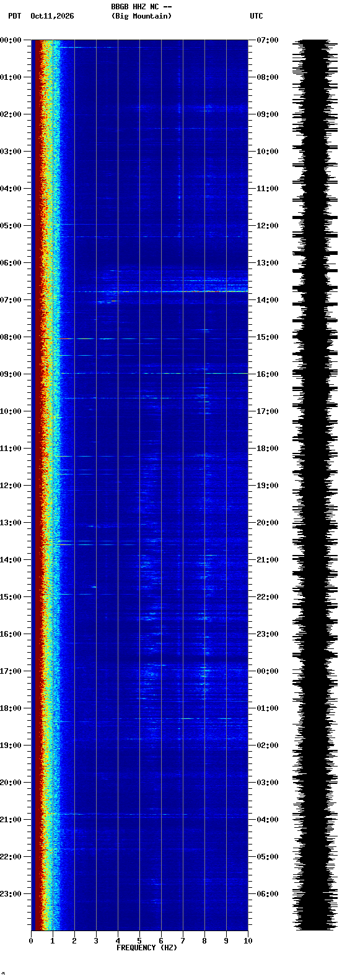This screenshot has height=980, width=342.
Task: Select the "(Big Mountain)" station name label
Action: click(x=141, y=16)
